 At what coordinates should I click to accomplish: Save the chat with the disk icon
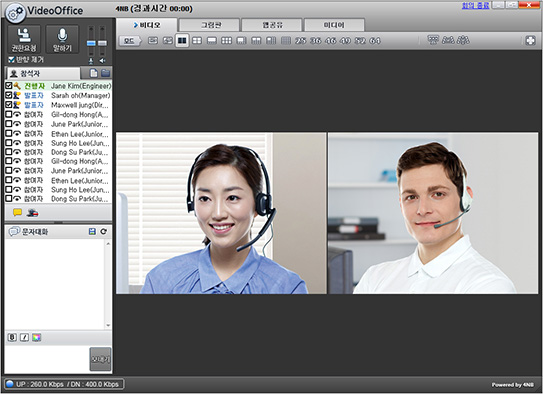coord(92,231)
